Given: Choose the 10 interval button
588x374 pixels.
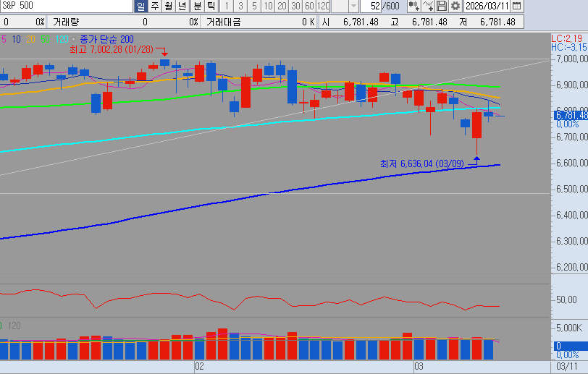Looking at the screenshot, I should (268, 6).
